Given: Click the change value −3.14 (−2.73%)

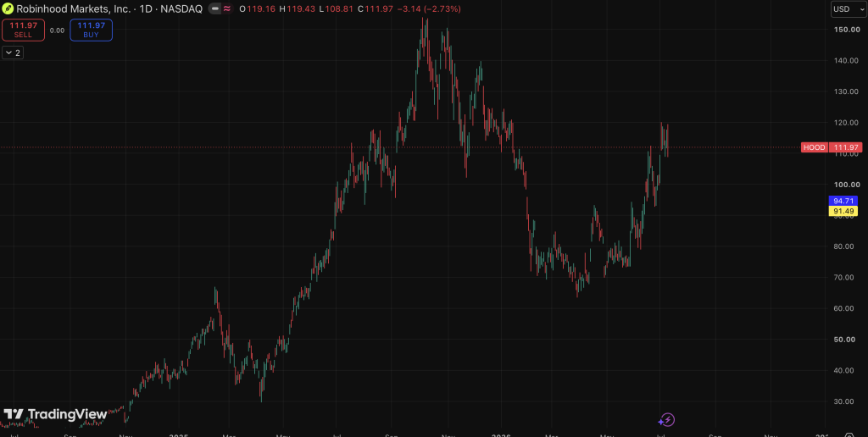Looking at the screenshot, I should pyautogui.click(x=429, y=8).
